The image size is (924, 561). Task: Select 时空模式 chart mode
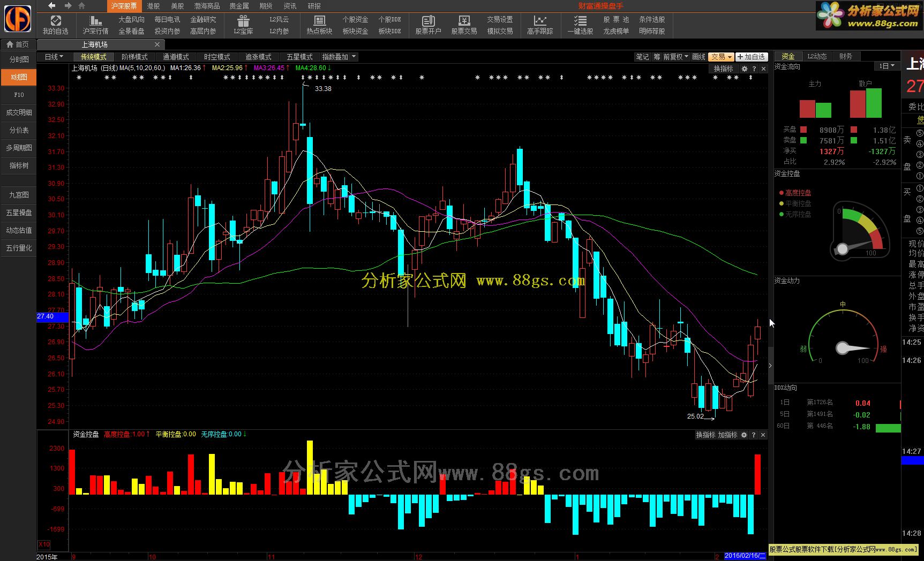click(217, 57)
